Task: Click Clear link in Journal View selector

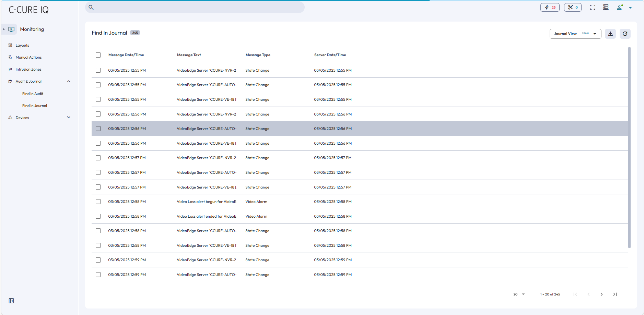Action: pyautogui.click(x=585, y=33)
